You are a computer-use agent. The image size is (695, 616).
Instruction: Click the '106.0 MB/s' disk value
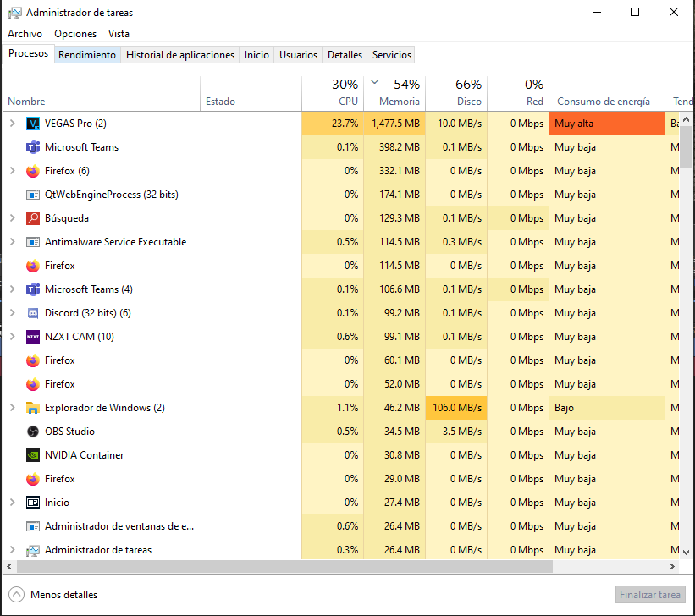coord(457,408)
